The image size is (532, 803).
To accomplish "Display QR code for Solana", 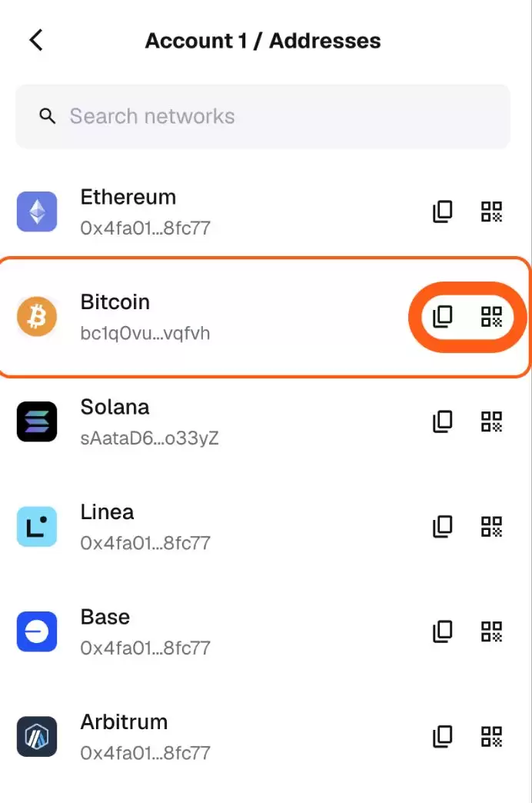I will click(x=492, y=421).
